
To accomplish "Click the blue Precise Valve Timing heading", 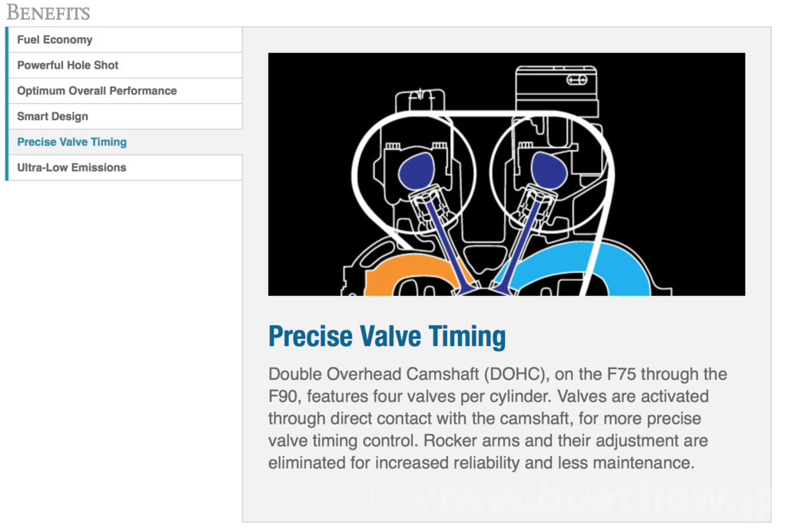I will click(387, 337).
